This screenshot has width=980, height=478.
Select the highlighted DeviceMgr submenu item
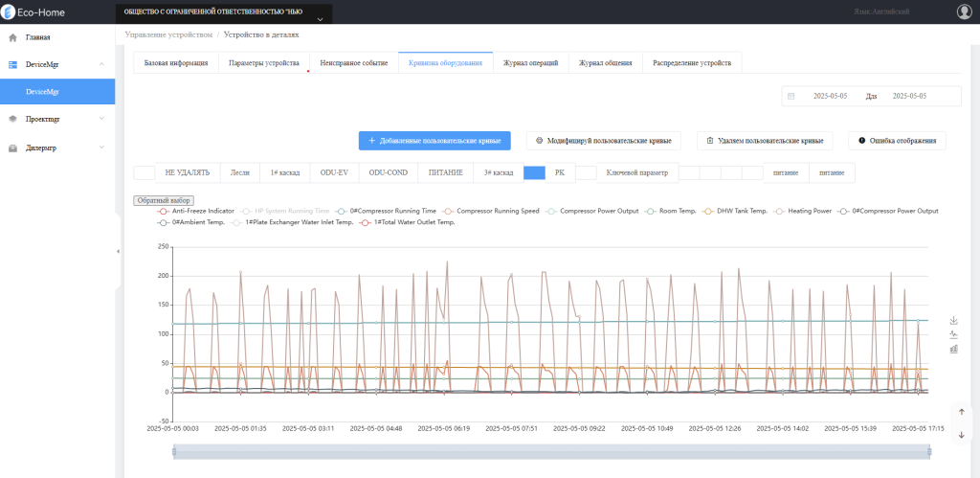click(x=57, y=91)
